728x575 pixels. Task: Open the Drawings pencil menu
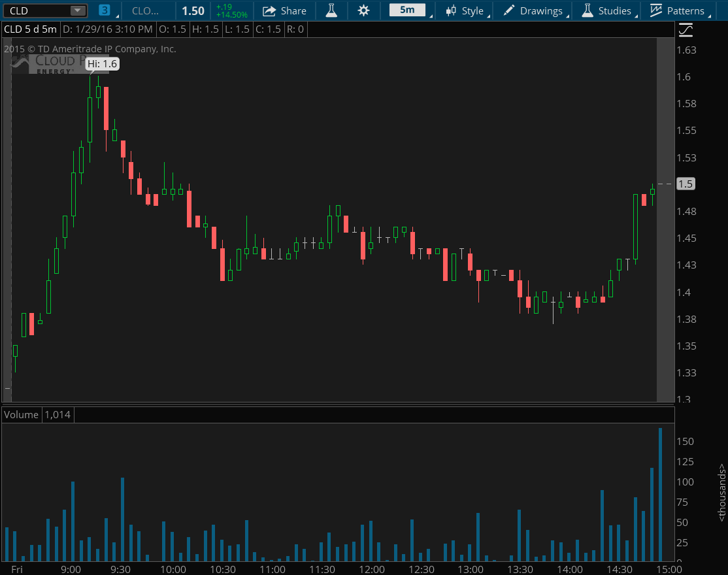tap(533, 10)
